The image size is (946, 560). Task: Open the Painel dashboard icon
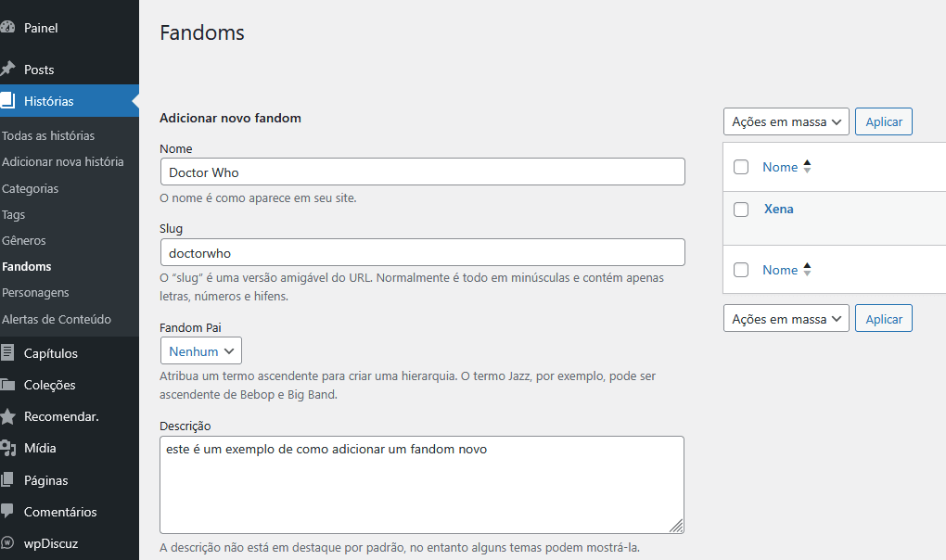pyautogui.click(x=7, y=27)
